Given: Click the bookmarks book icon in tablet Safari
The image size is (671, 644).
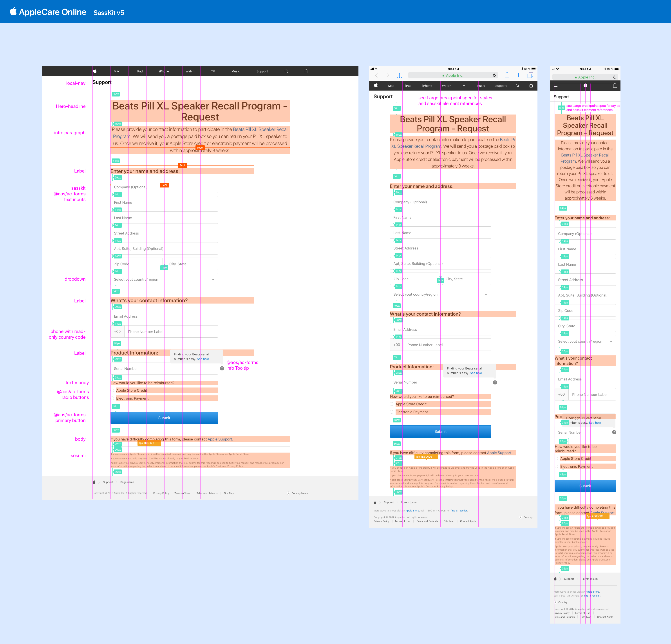Looking at the screenshot, I should click(399, 75).
